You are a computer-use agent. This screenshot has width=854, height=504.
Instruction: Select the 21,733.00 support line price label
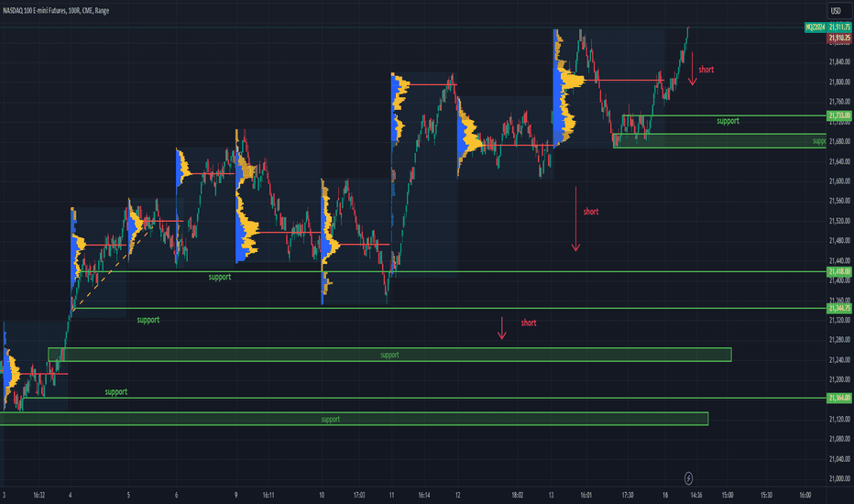pyautogui.click(x=839, y=115)
